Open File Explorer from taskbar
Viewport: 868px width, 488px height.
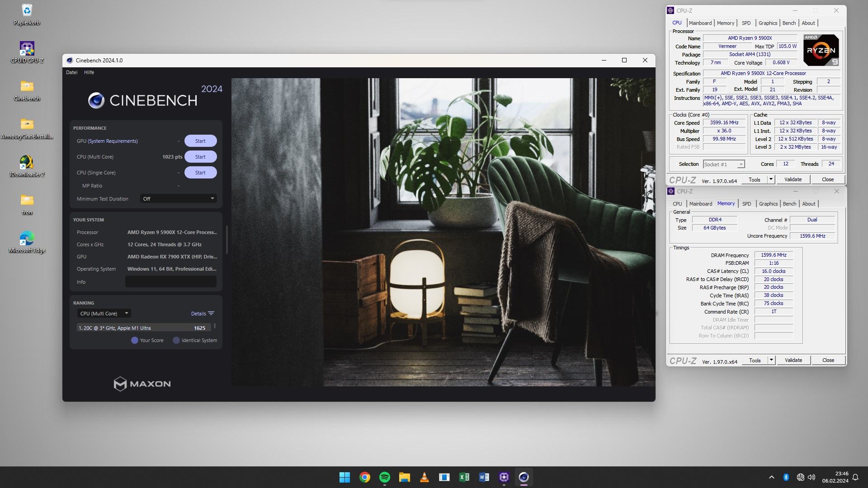[404, 477]
